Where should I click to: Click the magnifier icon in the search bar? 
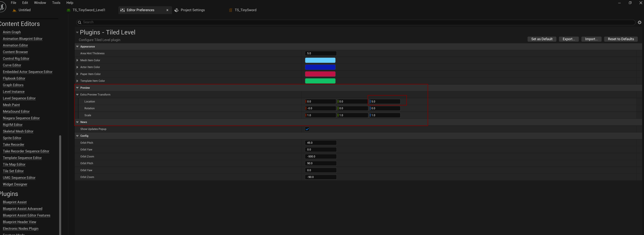point(80,22)
